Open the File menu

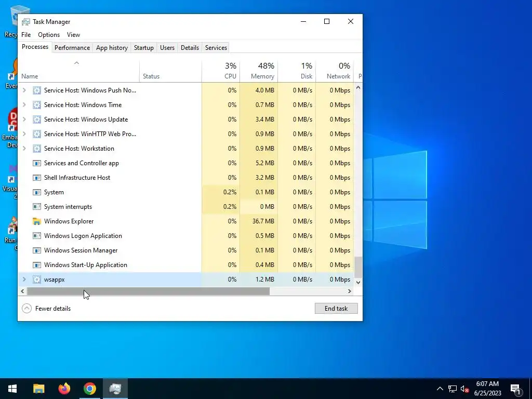26,35
